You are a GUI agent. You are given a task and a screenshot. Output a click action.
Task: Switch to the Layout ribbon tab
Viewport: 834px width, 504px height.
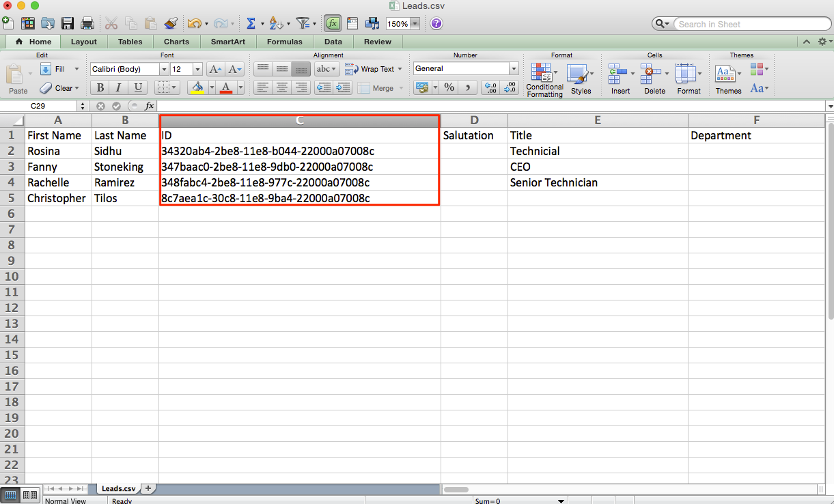[84, 42]
